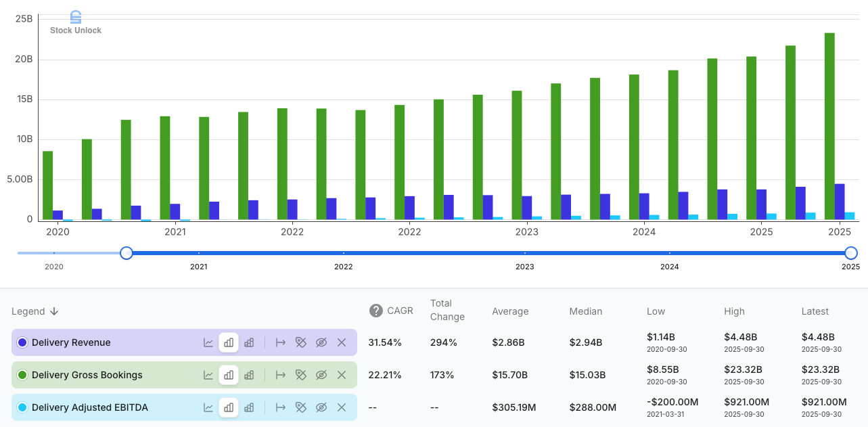Click the 25B y-axis label
This screenshot has height=427, width=868.
tap(24, 20)
